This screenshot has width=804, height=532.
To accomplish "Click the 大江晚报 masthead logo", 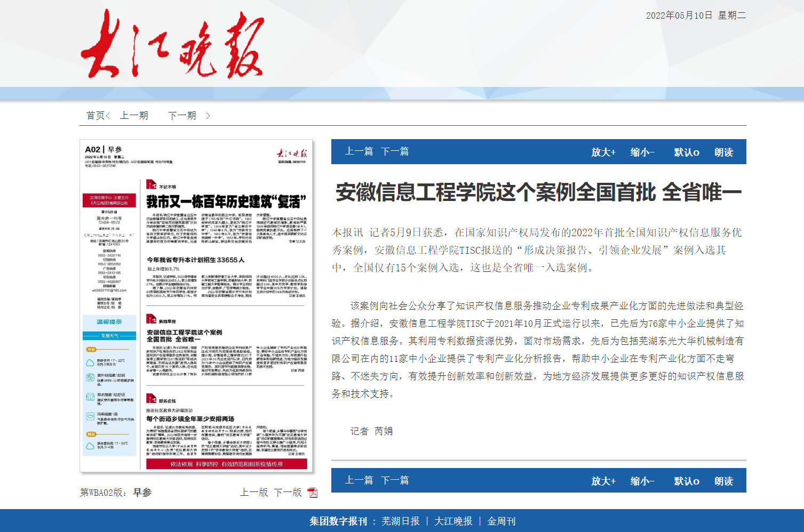I will tap(172, 44).
